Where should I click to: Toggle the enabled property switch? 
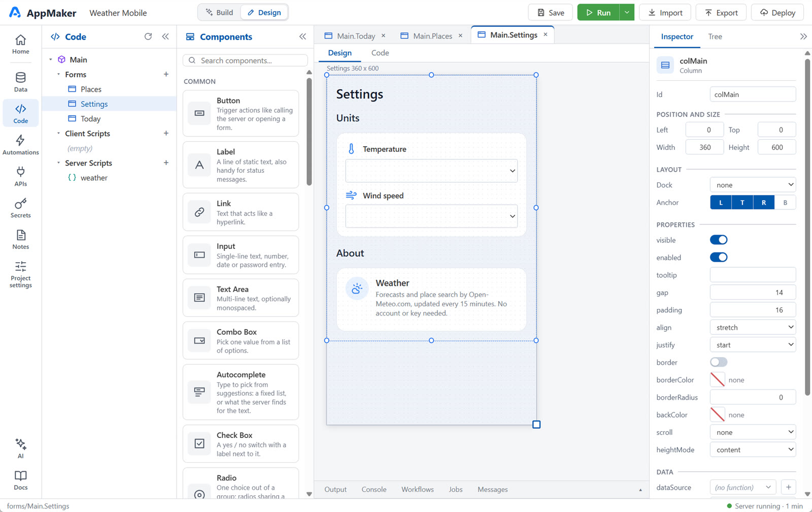pos(719,258)
